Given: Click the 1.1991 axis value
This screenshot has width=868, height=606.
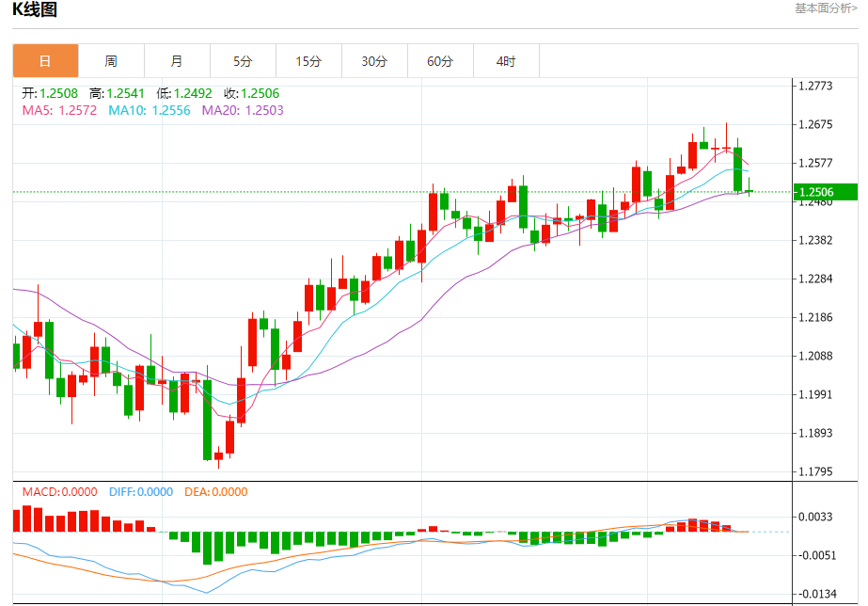Looking at the screenshot, I should coord(814,394).
